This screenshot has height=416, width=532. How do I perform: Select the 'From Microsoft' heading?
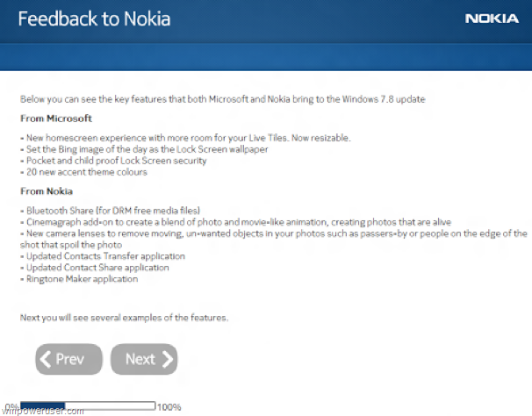56,118
